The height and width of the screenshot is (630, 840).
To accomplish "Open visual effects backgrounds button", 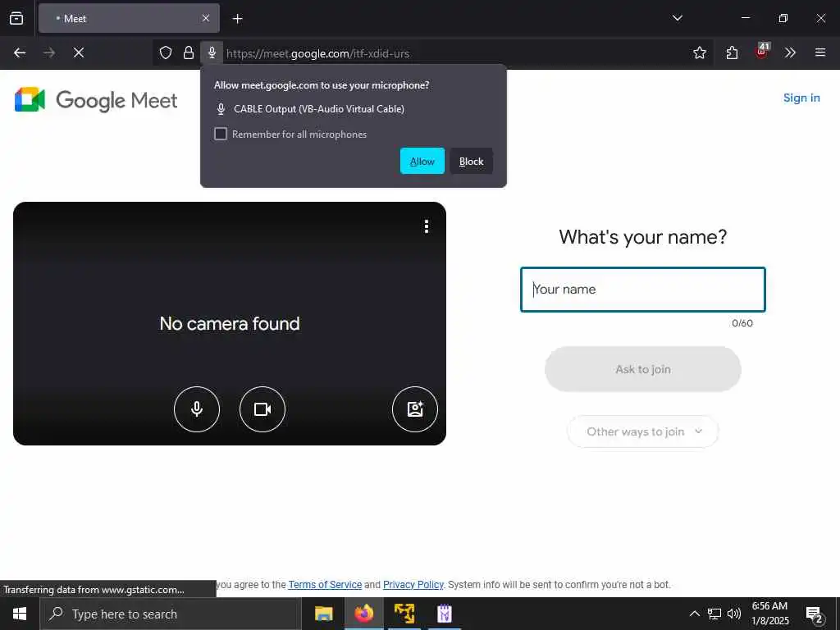I will (415, 409).
